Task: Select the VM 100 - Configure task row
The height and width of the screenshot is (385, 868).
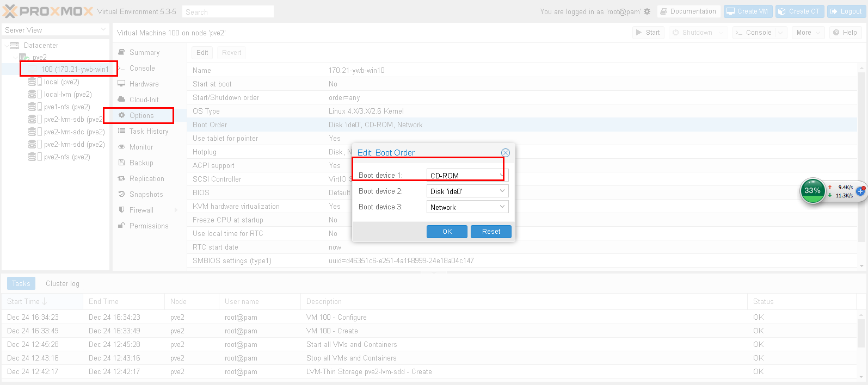Action: pyautogui.click(x=430, y=317)
